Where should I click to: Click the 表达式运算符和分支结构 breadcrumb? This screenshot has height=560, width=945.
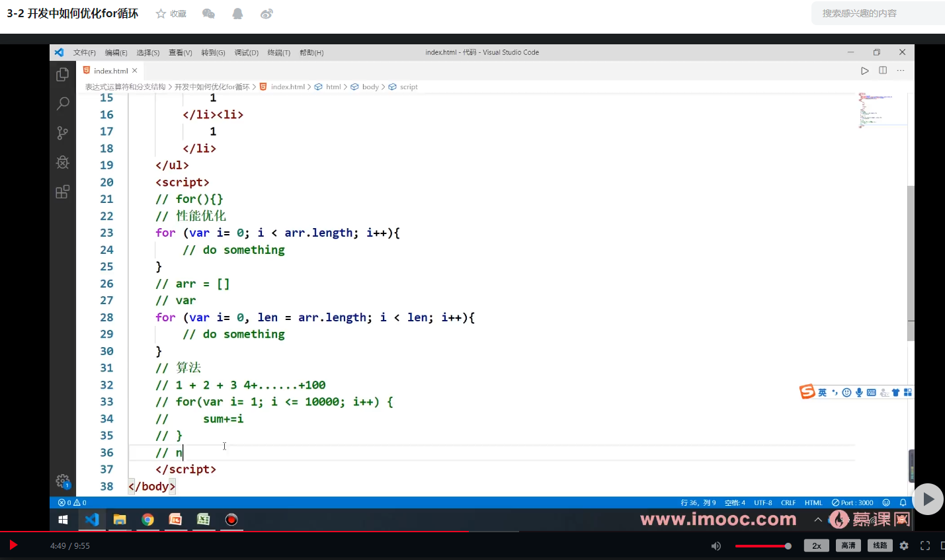[x=125, y=87]
